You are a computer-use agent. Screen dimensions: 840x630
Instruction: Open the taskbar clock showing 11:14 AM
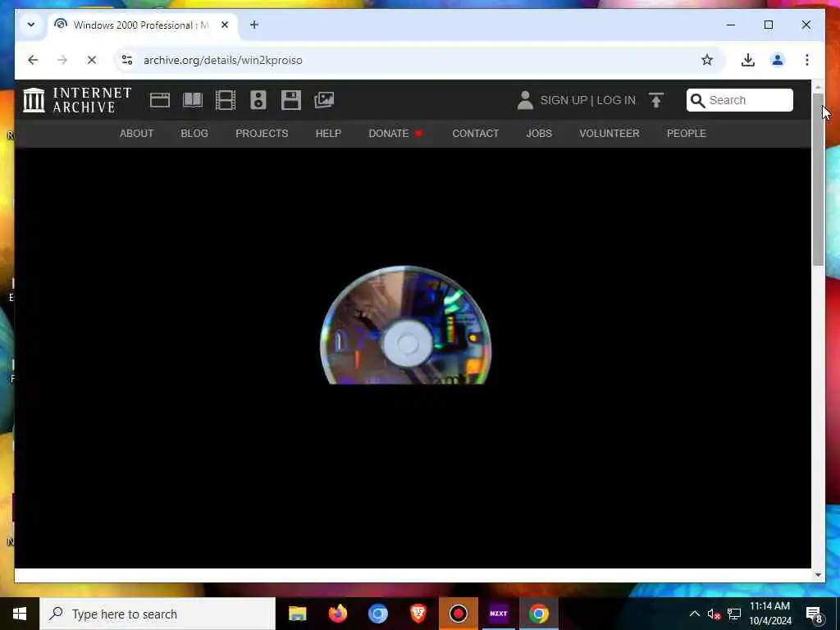pos(769,614)
